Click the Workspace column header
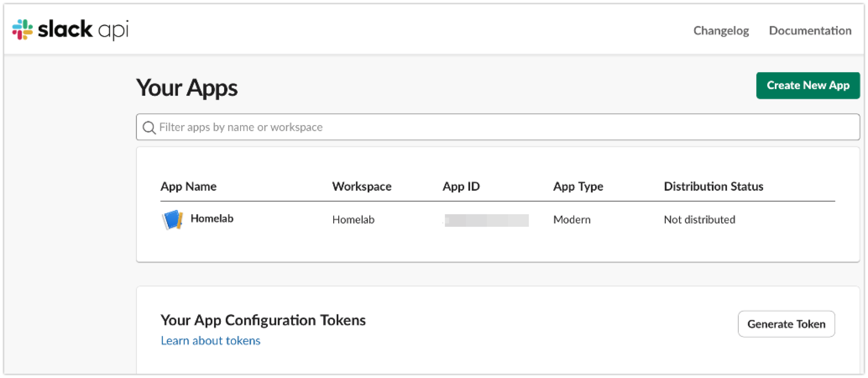This screenshot has width=868, height=378. pos(362,186)
